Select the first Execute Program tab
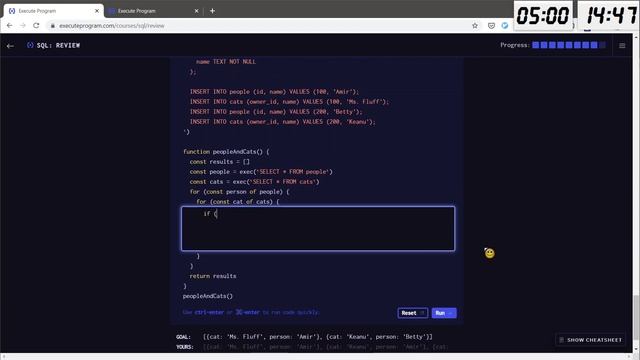Viewport: 640px width, 360px height. pos(53,11)
